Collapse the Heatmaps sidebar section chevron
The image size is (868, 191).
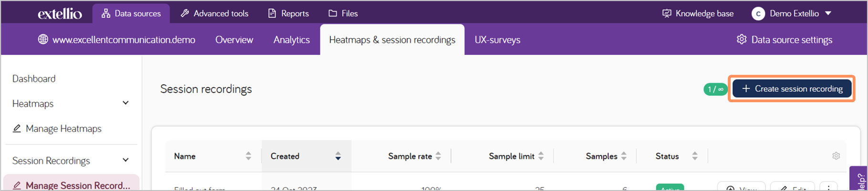[125, 103]
